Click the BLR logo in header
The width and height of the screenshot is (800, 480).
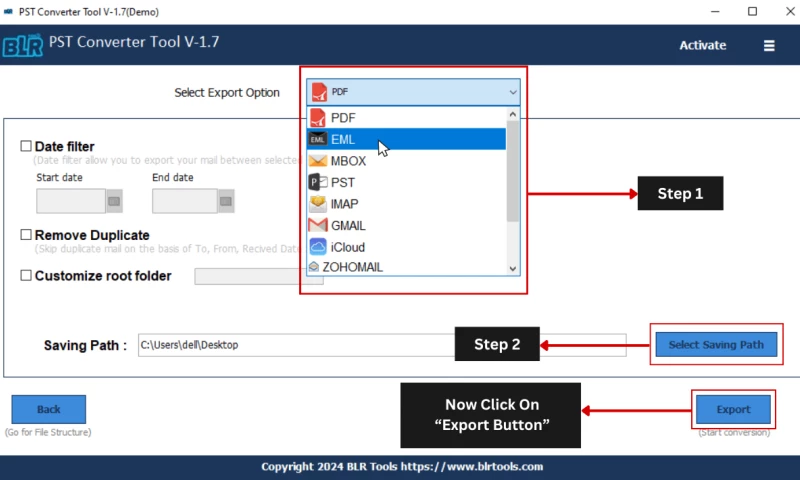pyautogui.click(x=23, y=45)
